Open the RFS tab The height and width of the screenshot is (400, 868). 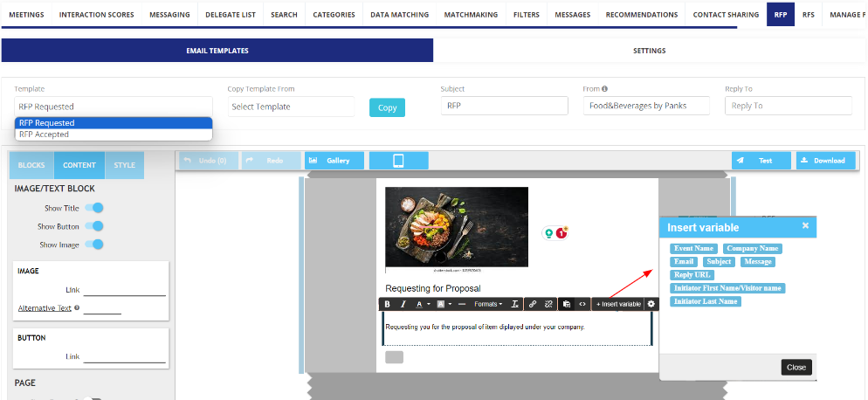point(809,15)
